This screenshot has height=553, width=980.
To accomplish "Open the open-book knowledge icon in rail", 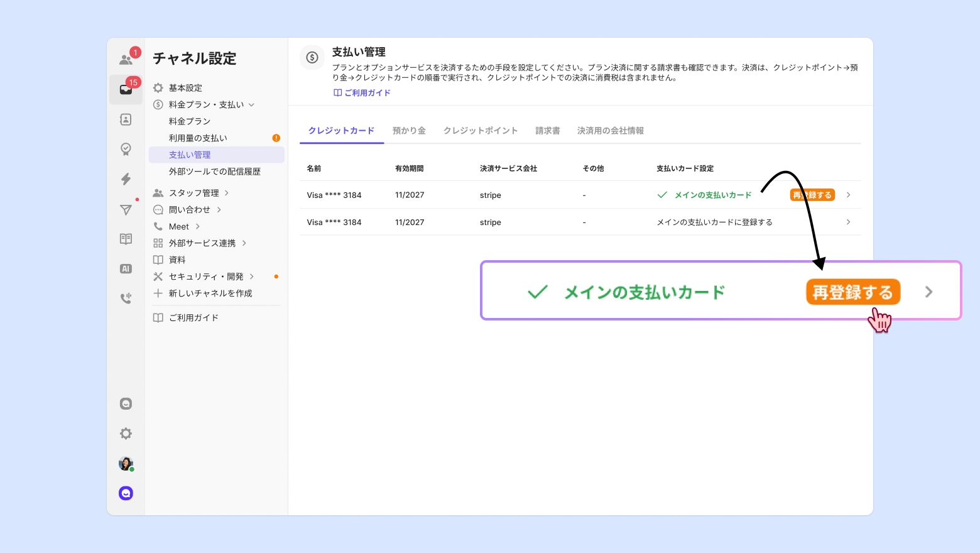I will point(126,239).
